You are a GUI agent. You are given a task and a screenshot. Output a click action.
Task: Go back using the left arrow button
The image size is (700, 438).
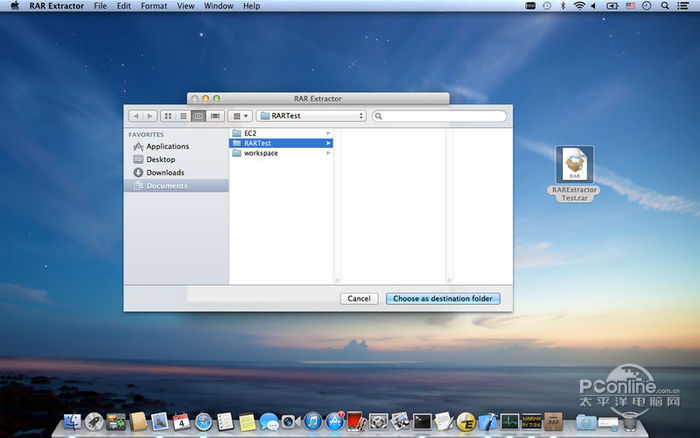136,116
